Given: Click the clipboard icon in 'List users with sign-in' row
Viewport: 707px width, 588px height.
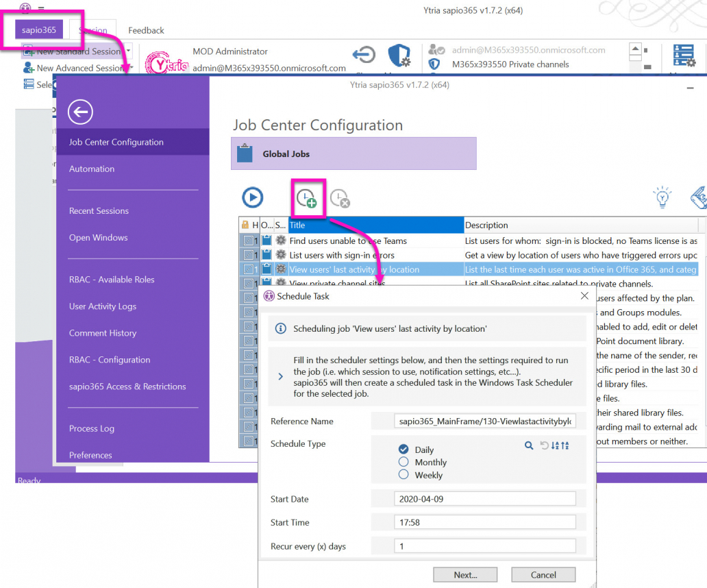Looking at the screenshot, I should click(x=267, y=255).
